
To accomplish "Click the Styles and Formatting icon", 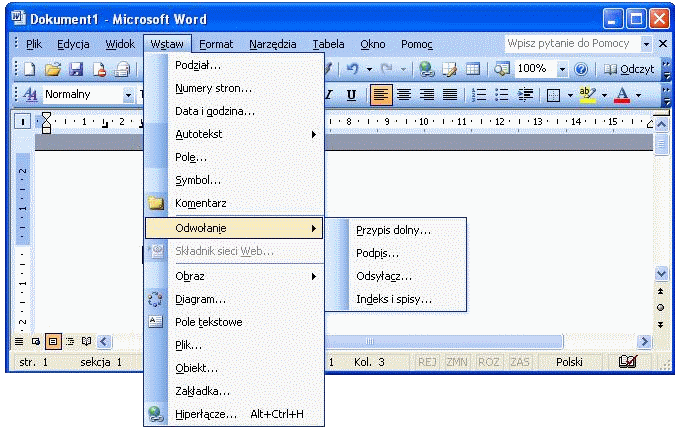I will pos(30,94).
